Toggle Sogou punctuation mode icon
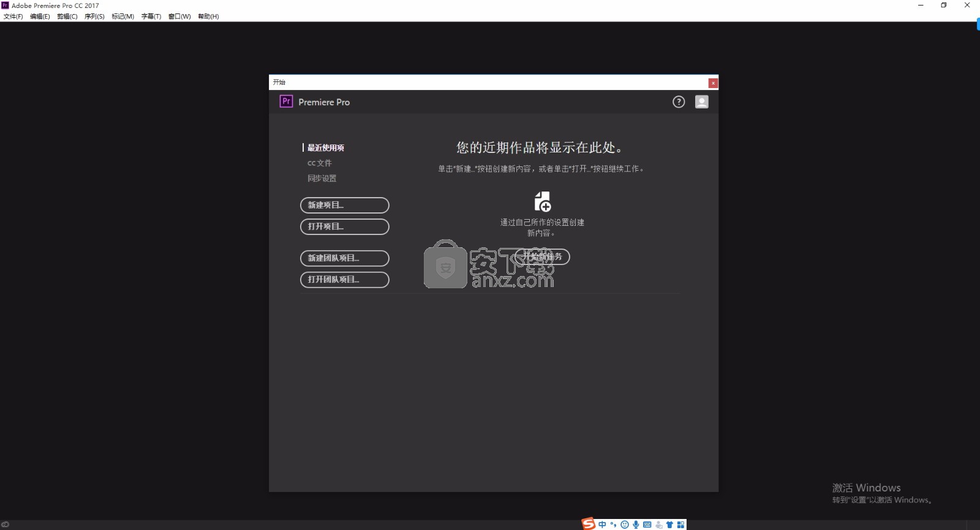This screenshot has width=980, height=530. coord(613,524)
